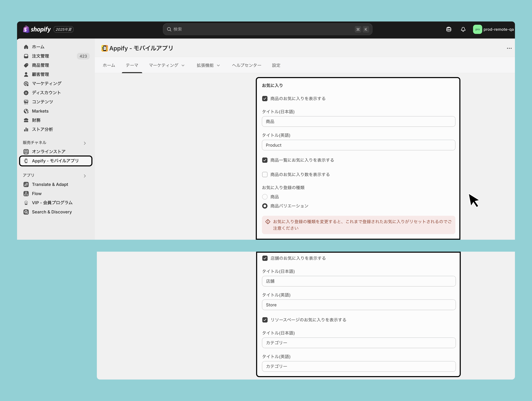Click the マーケティング target icon
Screen dimensions: 532x401
pyautogui.click(x=26, y=84)
